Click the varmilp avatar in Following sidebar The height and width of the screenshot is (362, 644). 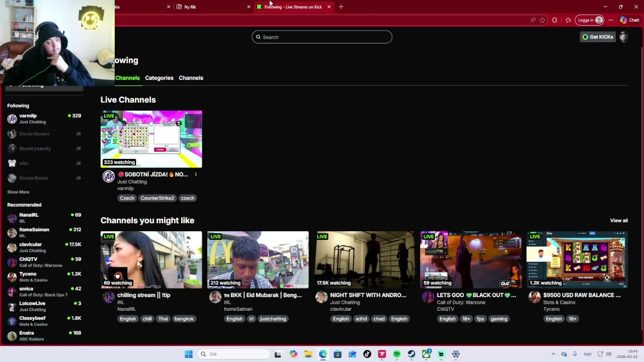[12, 119]
